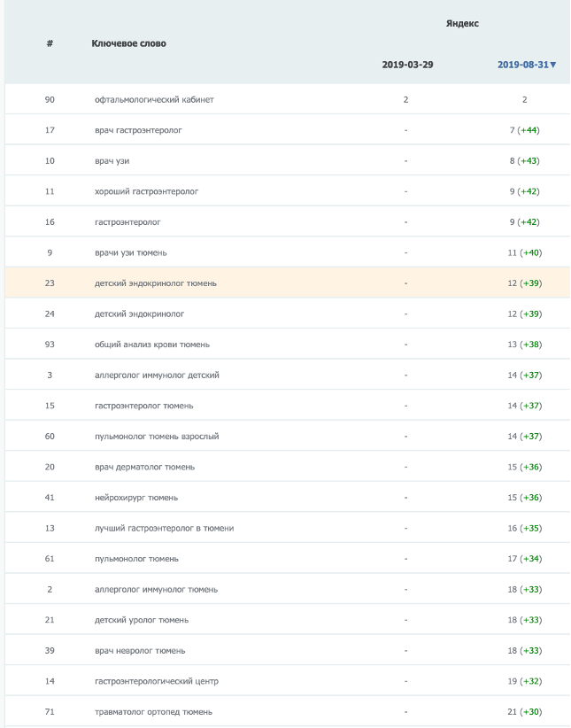Sort by the 2019-08-31 date column
Image resolution: width=571 pixels, height=728 pixels.
point(523,65)
